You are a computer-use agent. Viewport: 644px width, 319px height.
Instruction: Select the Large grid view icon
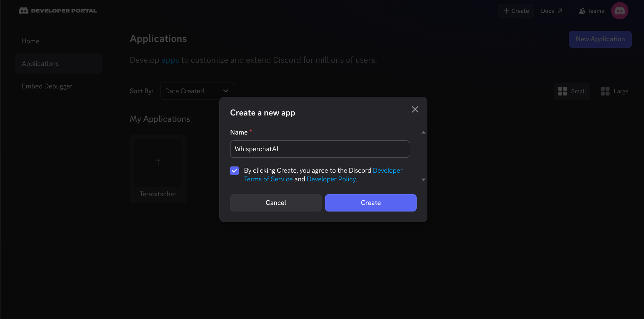[605, 91]
